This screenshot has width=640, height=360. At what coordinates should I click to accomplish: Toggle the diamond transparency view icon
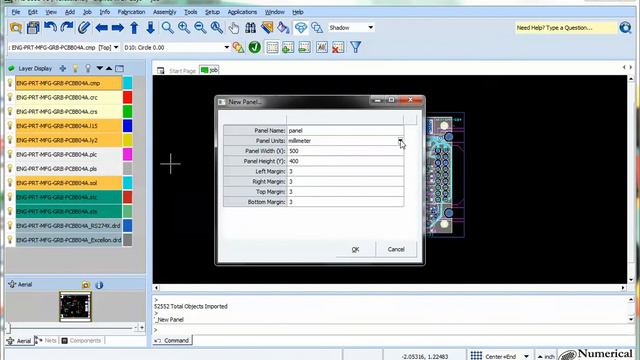[x=301, y=28]
